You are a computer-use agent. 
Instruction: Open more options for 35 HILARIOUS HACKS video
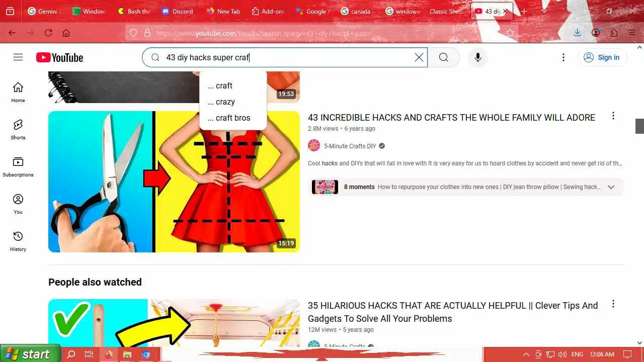[613, 304]
